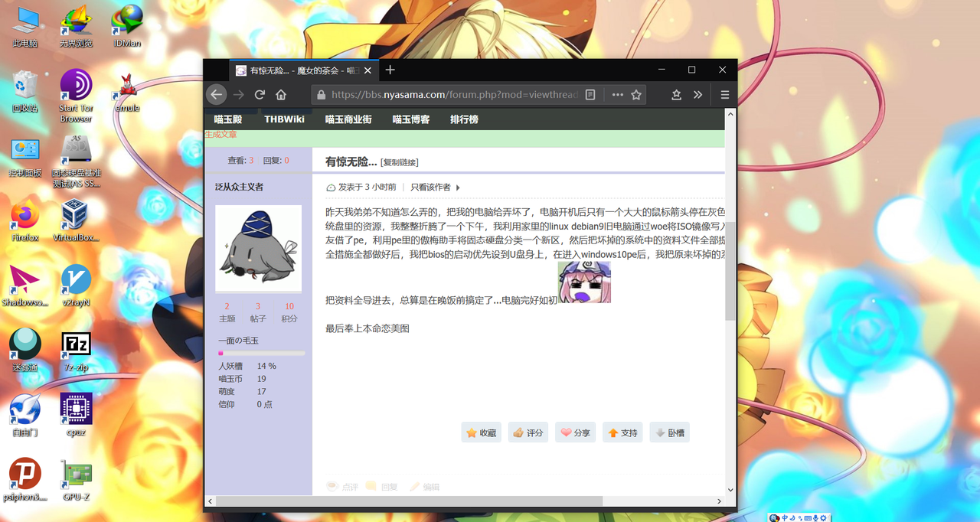Viewport: 980px width, 522px height.
Task: Open page actions three-dot menu
Action: pos(617,95)
